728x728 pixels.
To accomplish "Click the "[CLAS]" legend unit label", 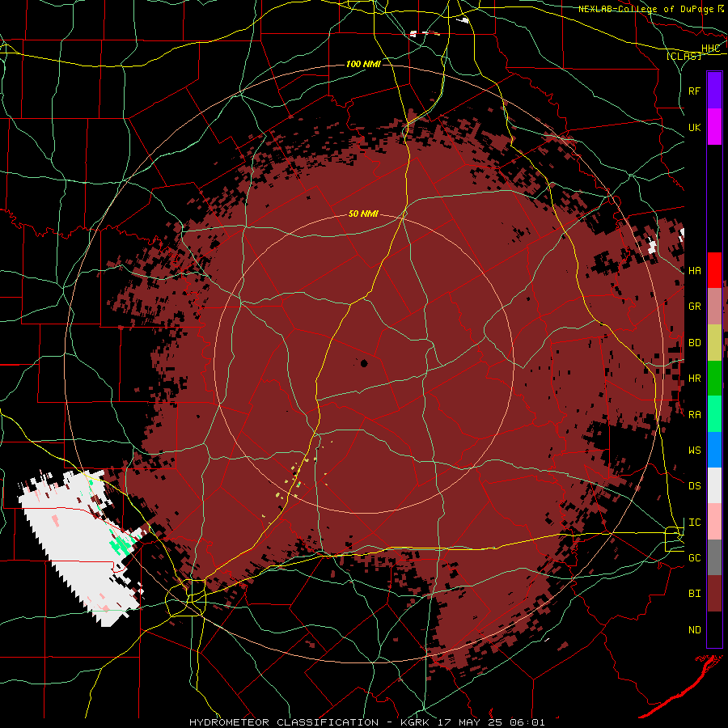I will tap(684, 56).
